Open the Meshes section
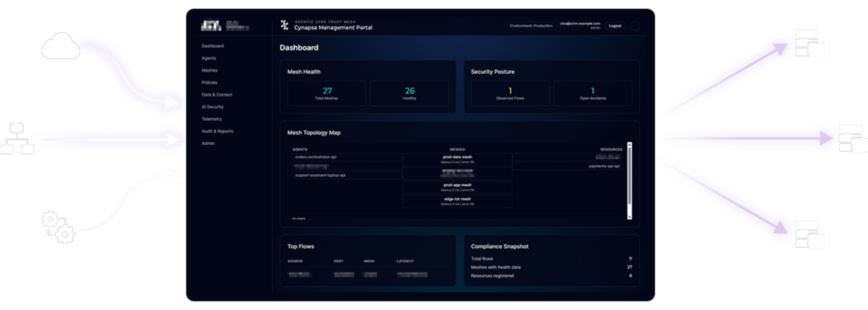Screen dimensions: 868x310 (x=210, y=70)
